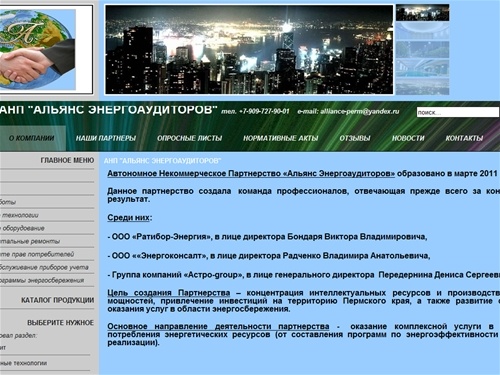
Task: Click the search field labeled поиск
Action: [458, 112]
